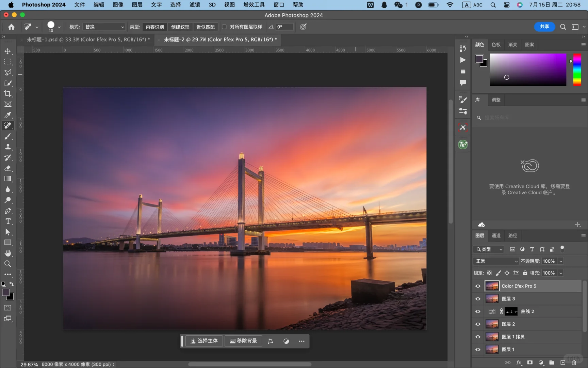Click the TK panel icon
Viewport: 588px width, 368px height.
tap(463, 144)
